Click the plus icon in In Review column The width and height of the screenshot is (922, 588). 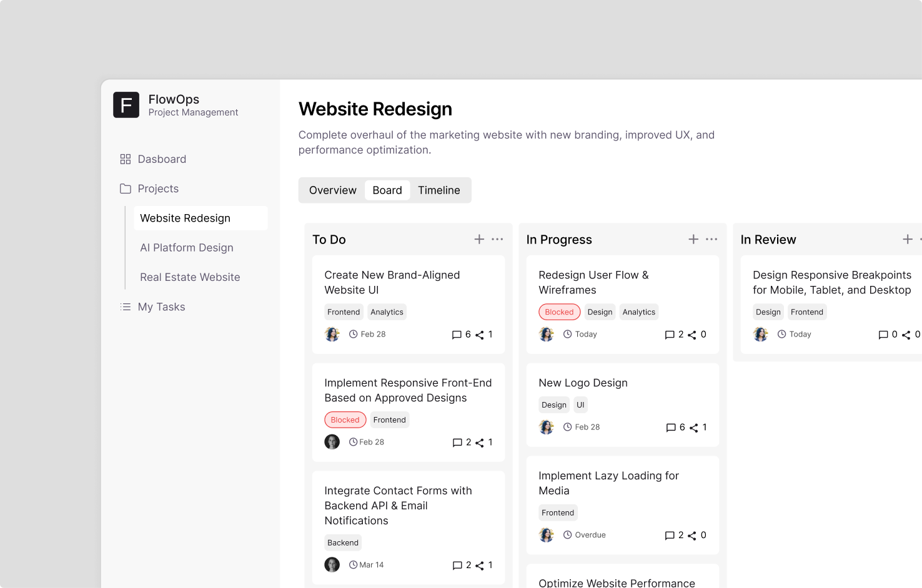[908, 239]
